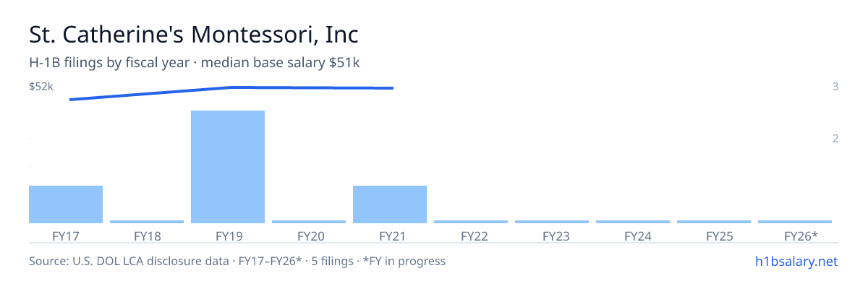Image resolution: width=868 pixels, height=289 pixels.
Task: Click the right axis label 2
Action: click(835, 138)
